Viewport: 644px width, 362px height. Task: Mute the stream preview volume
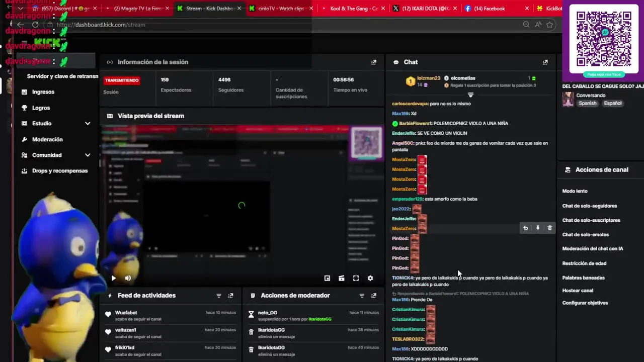tap(128, 278)
